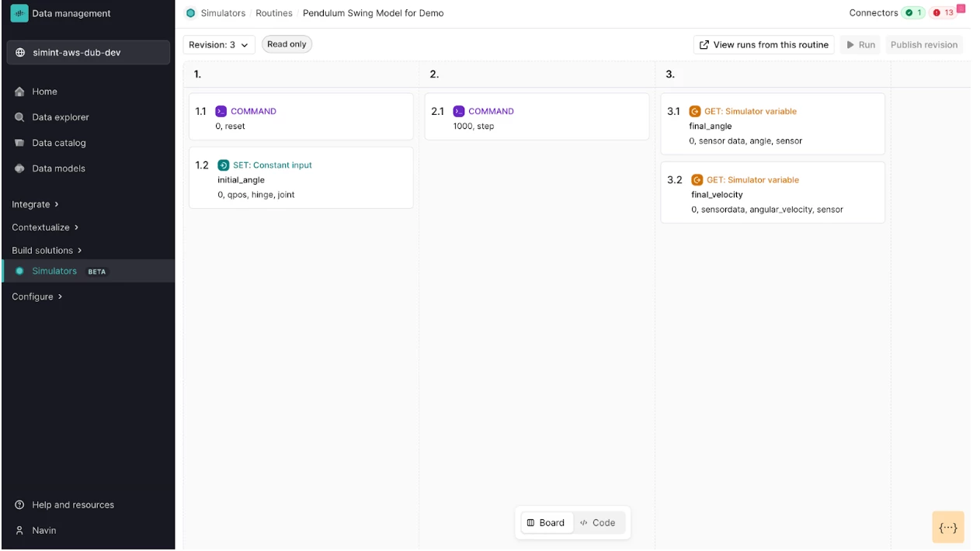Expand the Integrate section
Image resolution: width=980 pixels, height=551 pixels.
[36, 204]
